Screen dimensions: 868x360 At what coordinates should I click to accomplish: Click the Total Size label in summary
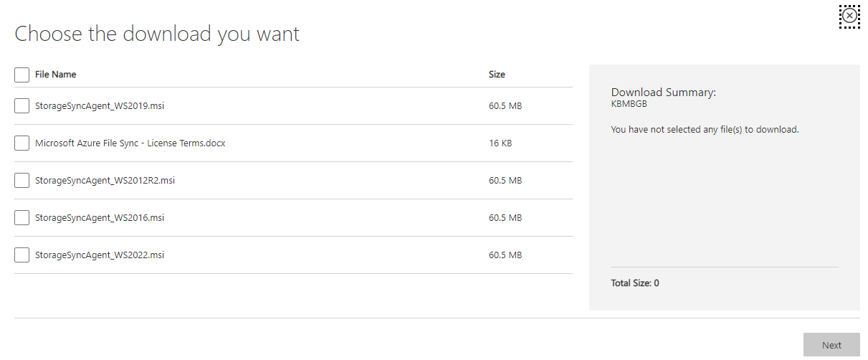[x=634, y=283]
